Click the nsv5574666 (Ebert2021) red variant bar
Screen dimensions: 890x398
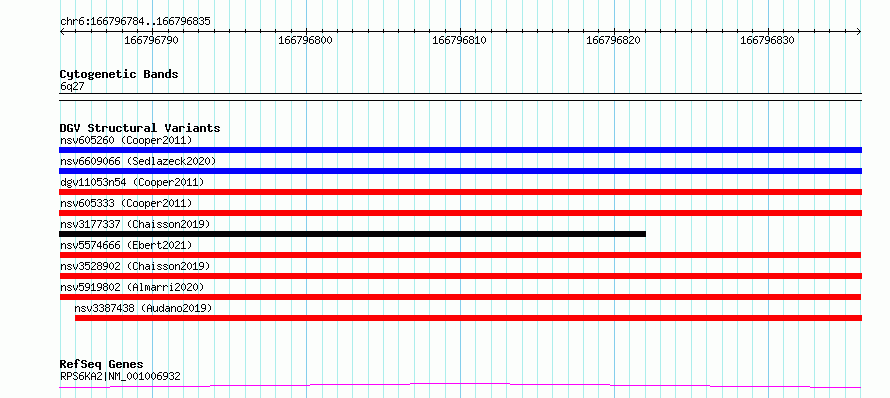click(460, 255)
